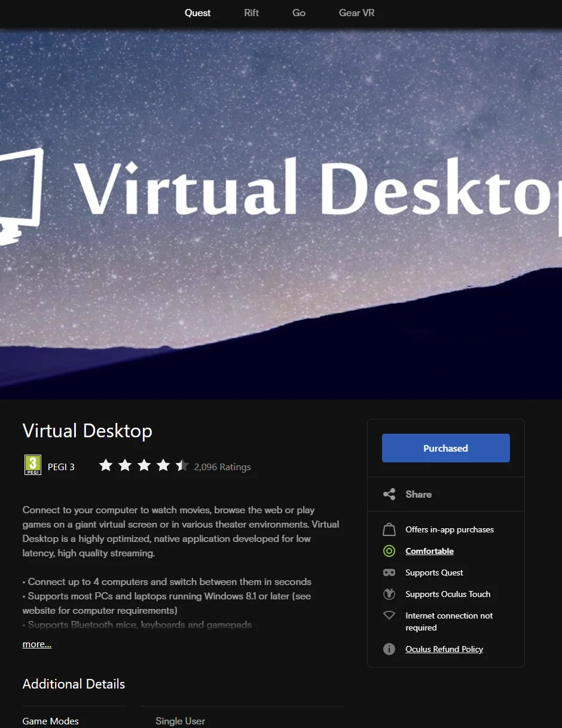Viewport: 562px width, 728px height.
Task: Click the Share label
Action: click(x=419, y=494)
